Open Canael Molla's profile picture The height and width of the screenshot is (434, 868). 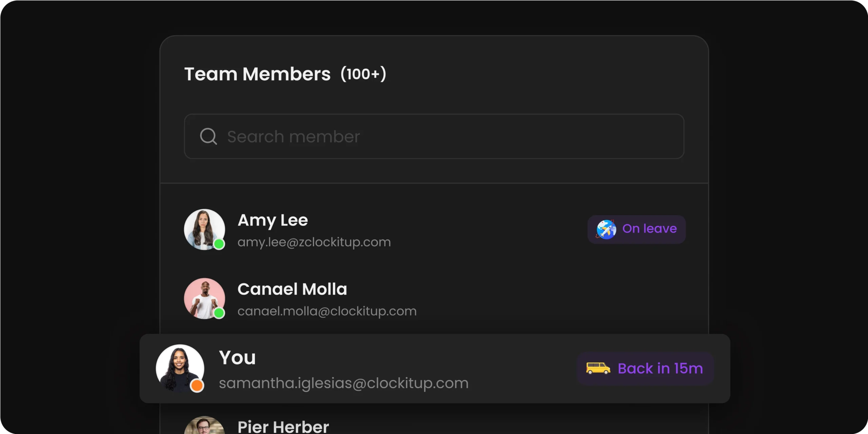click(x=204, y=299)
